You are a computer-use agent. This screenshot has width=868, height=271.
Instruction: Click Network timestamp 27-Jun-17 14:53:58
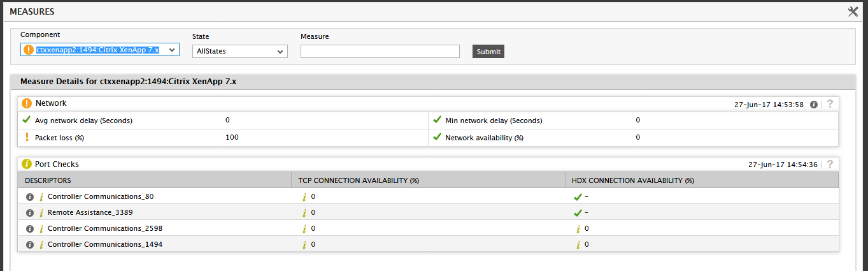click(769, 104)
